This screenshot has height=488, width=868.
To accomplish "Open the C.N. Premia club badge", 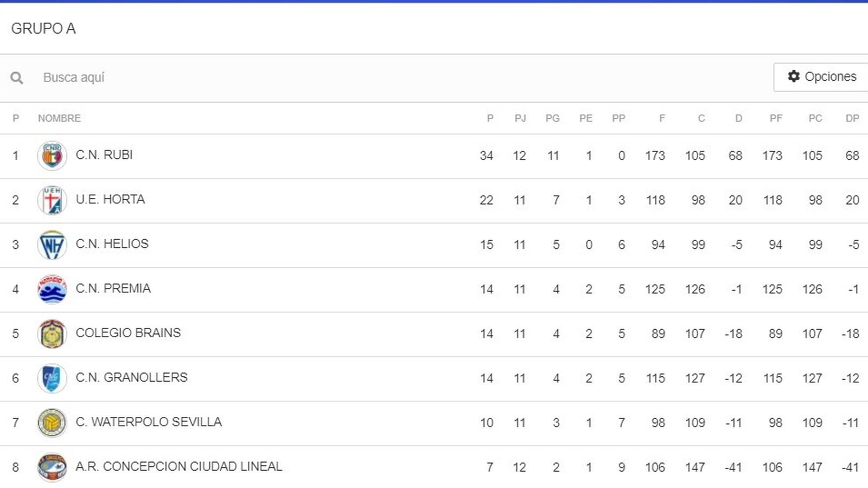I will click(52, 289).
